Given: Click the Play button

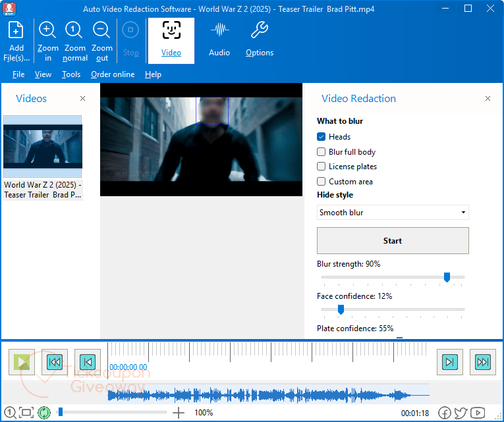Looking at the screenshot, I should (x=22, y=362).
